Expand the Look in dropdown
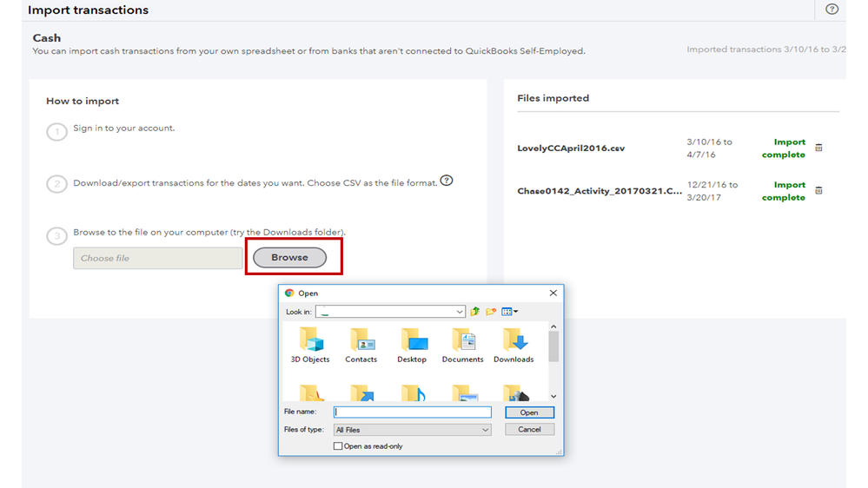Screen dimensions: 868x488 coord(460,312)
